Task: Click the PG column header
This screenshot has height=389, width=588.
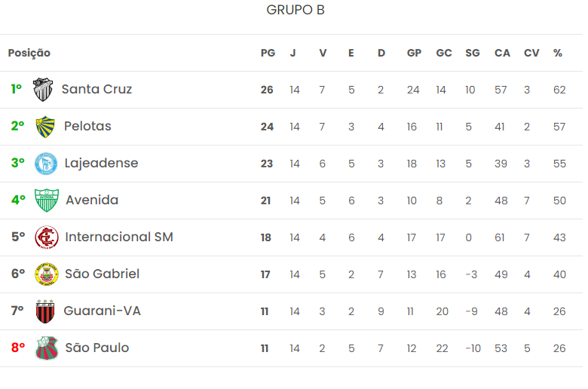Action: coord(268,54)
